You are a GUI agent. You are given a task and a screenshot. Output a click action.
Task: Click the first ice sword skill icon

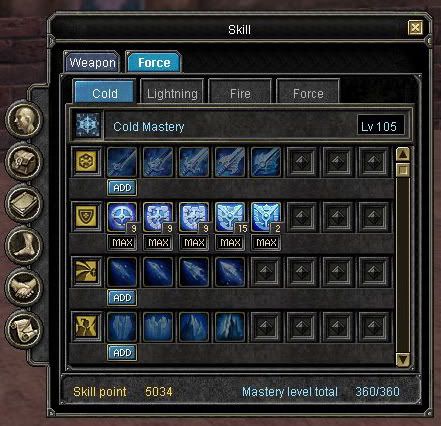point(122,162)
